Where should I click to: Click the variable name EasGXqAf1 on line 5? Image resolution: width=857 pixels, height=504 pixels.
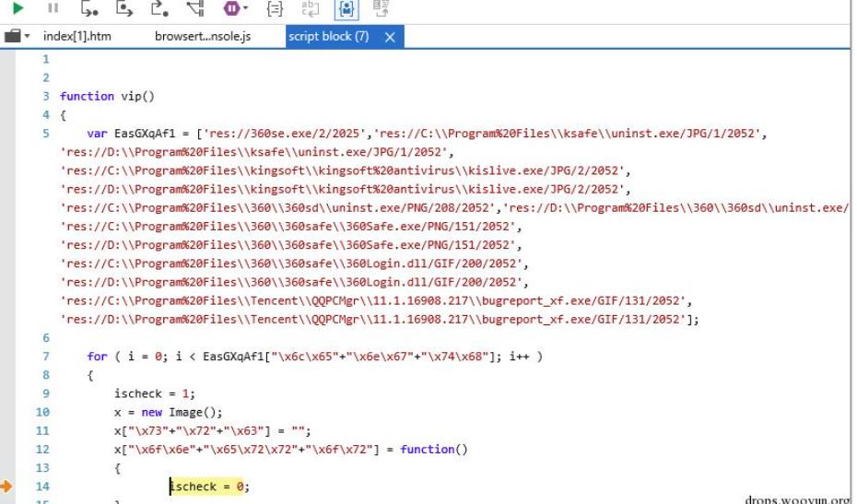145,134
